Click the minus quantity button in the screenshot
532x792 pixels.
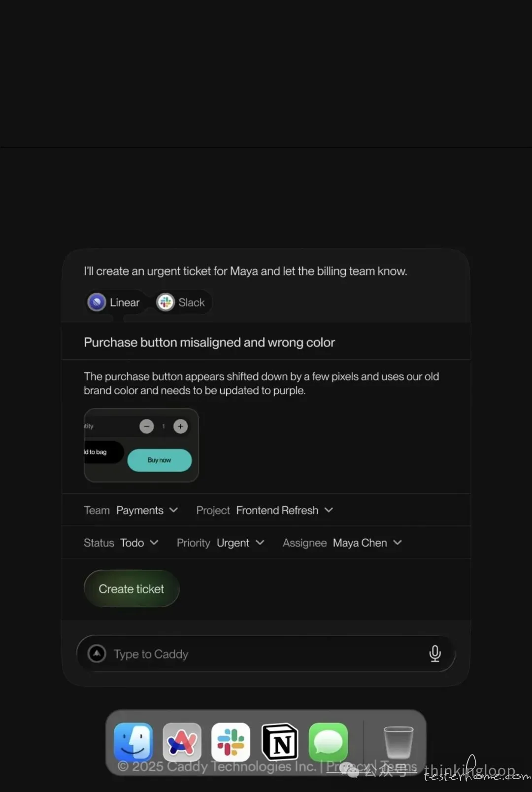coord(147,426)
